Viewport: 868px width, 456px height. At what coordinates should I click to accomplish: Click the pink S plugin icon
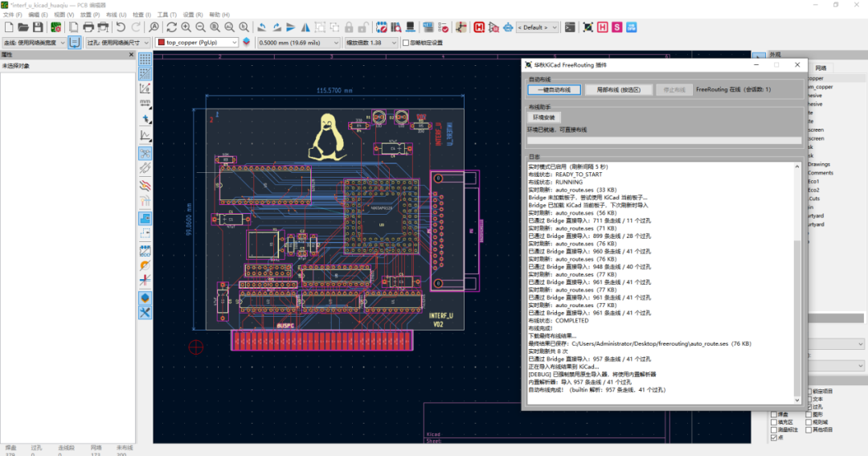[x=616, y=27]
